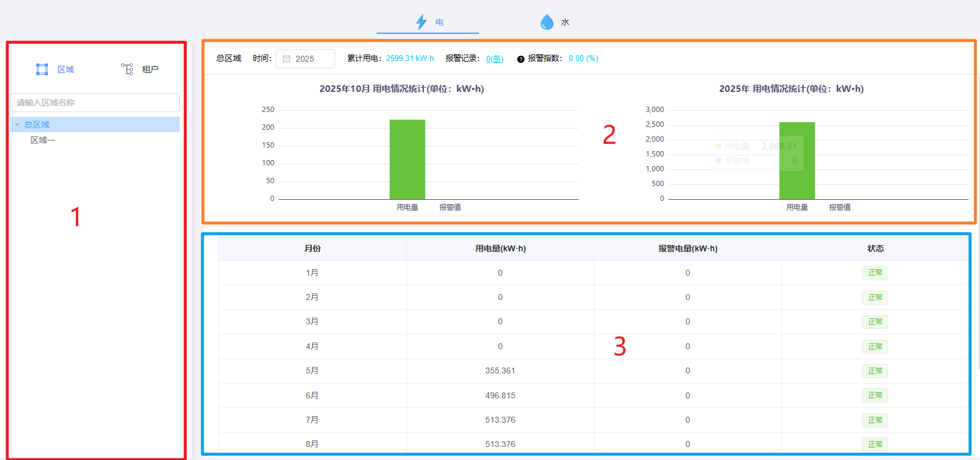Focus the 请输入区域名称 search box
Screen dimensions: 980x460
[x=95, y=103]
